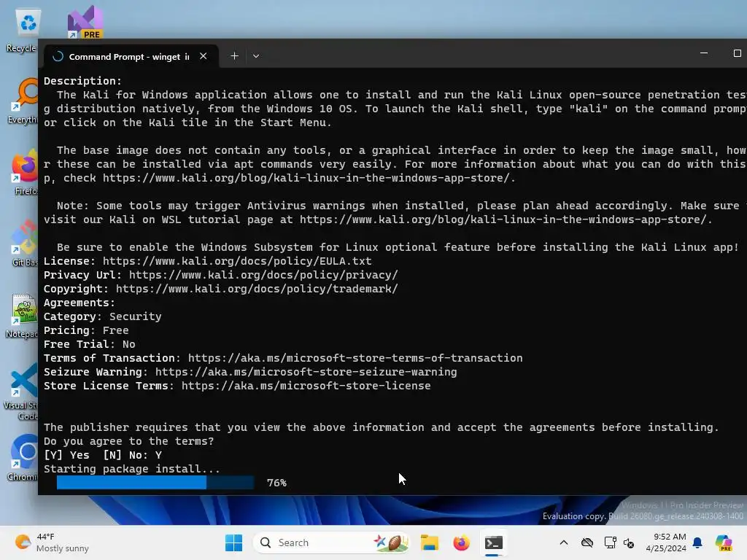Maximize the Terminal window
This screenshot has width=747, height=560.
coord(737,53)
